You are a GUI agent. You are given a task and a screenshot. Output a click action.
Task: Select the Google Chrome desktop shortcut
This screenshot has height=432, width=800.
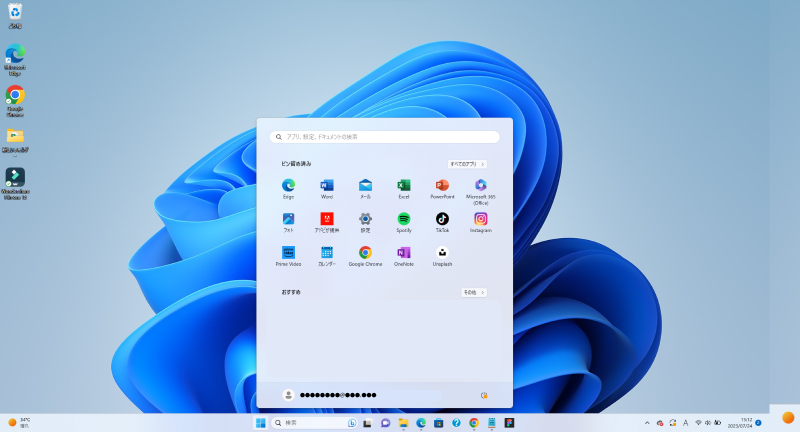[x=15, y=101]
